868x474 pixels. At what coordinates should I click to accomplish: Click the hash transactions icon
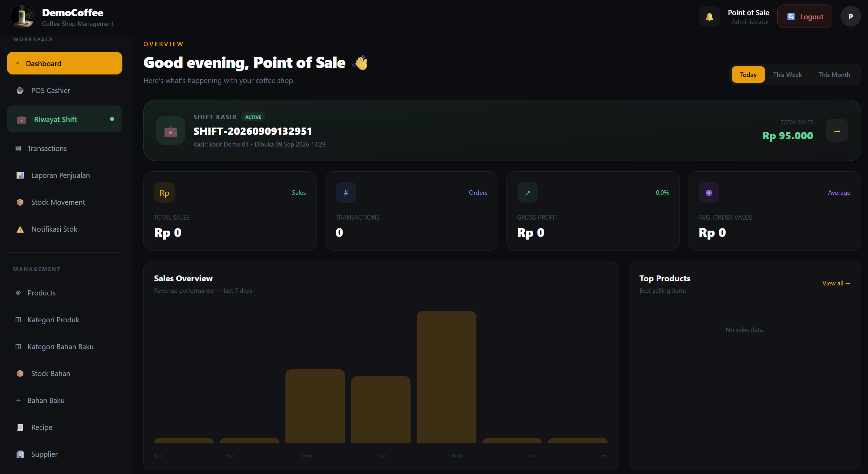pos(346,192)
